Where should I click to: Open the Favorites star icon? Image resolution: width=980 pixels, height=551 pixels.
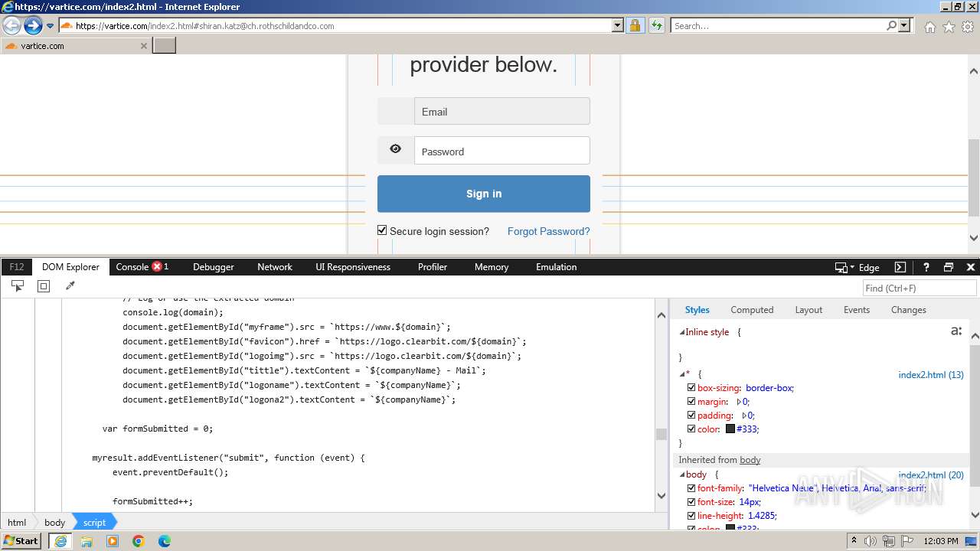949,27
